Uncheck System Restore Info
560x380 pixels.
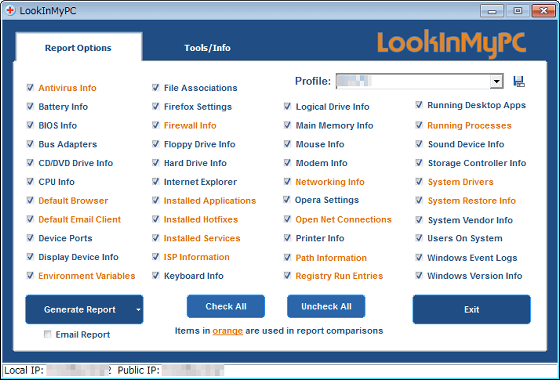pos(419,200)
